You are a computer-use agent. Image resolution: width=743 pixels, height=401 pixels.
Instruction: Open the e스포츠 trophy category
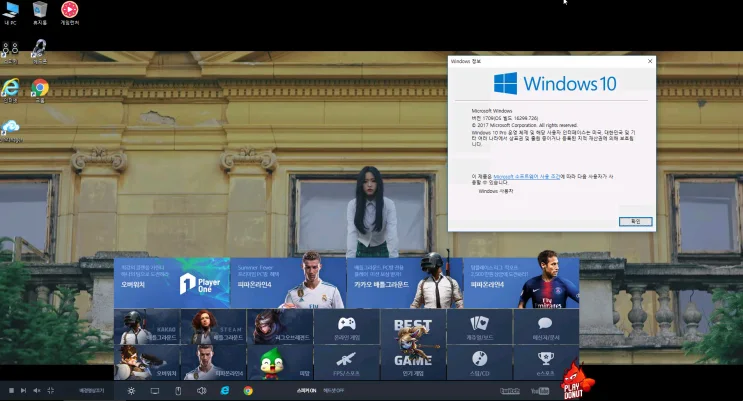[x=546, y=363]
